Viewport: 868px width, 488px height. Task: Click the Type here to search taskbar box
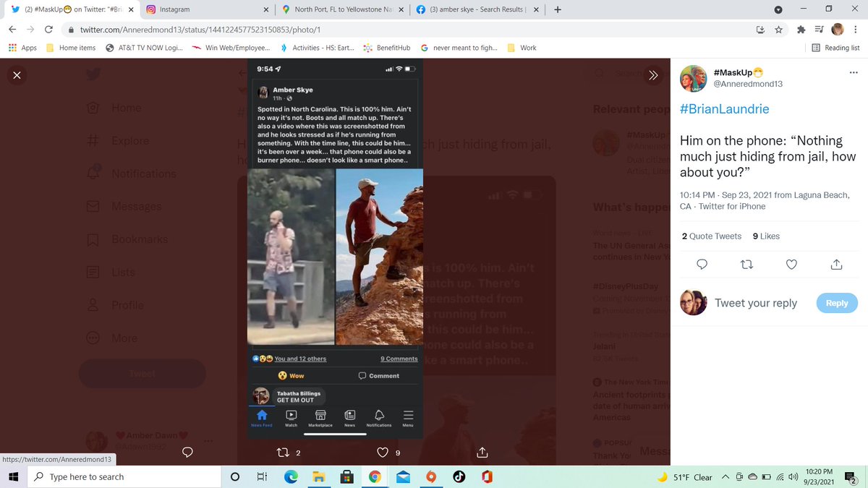[x=123, y=476]
